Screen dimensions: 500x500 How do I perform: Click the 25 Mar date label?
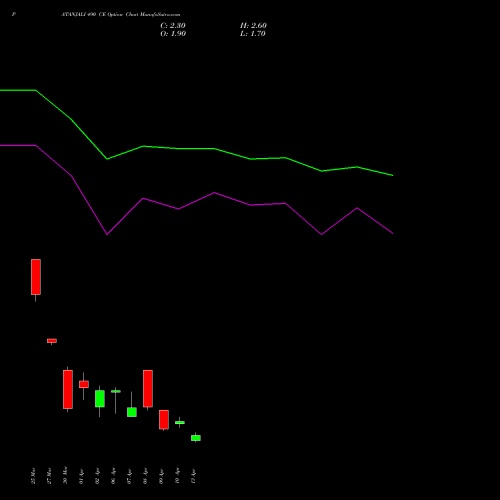[x=33, y=476]
